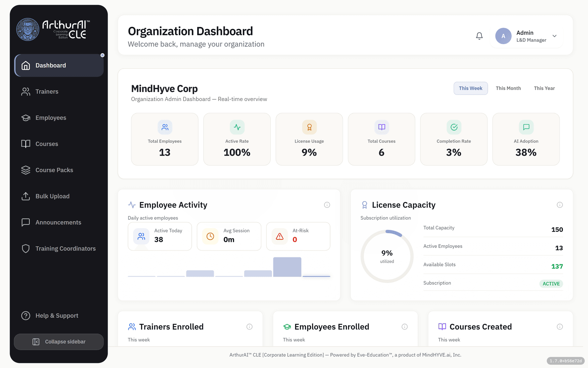
Task: Go to Training Coordinators page
Action: 59,249
